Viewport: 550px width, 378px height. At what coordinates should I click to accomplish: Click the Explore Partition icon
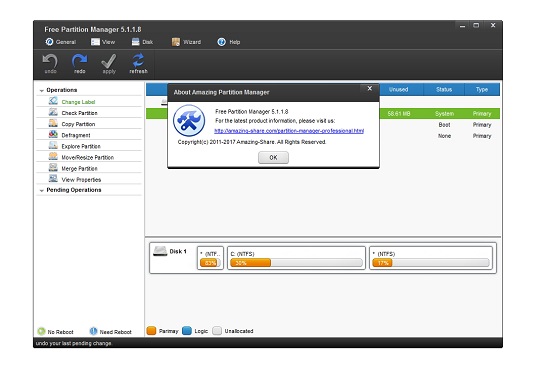[53, 146]
